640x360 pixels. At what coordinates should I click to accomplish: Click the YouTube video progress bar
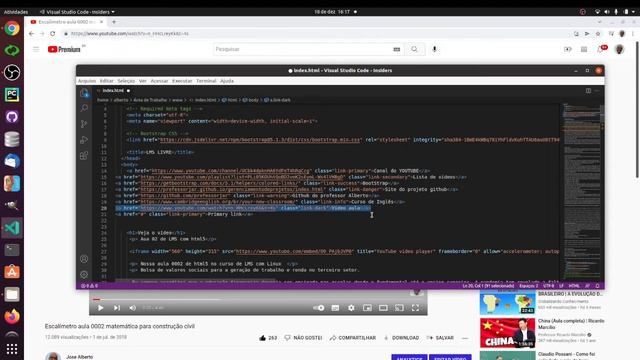click(x=258, y=299)
